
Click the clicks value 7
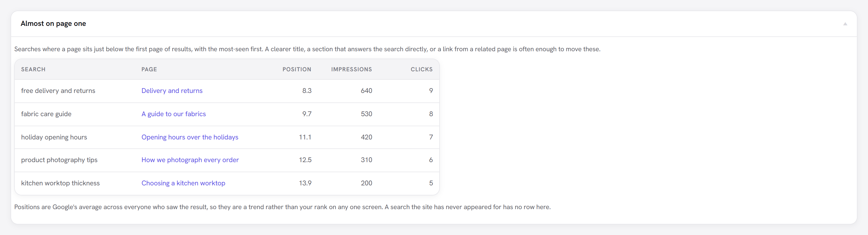(x=431, y=137)
